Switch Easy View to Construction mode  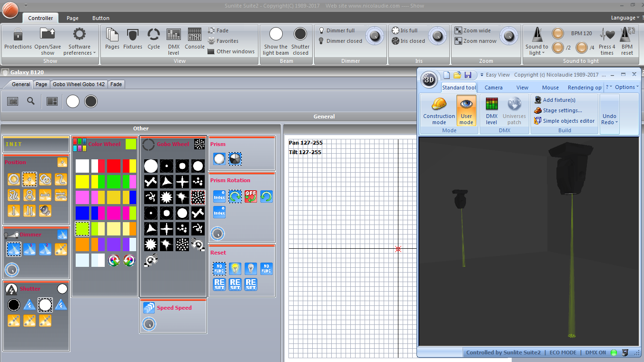(439, 111)
